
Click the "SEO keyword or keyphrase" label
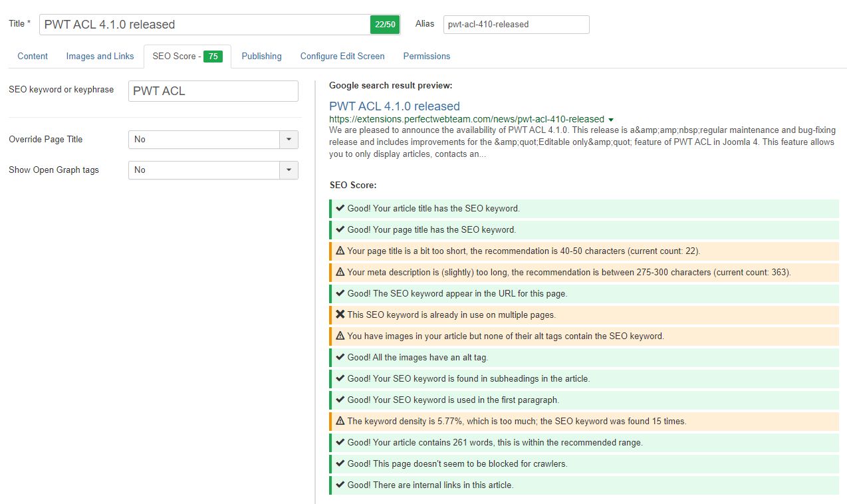tap(61, 90)
